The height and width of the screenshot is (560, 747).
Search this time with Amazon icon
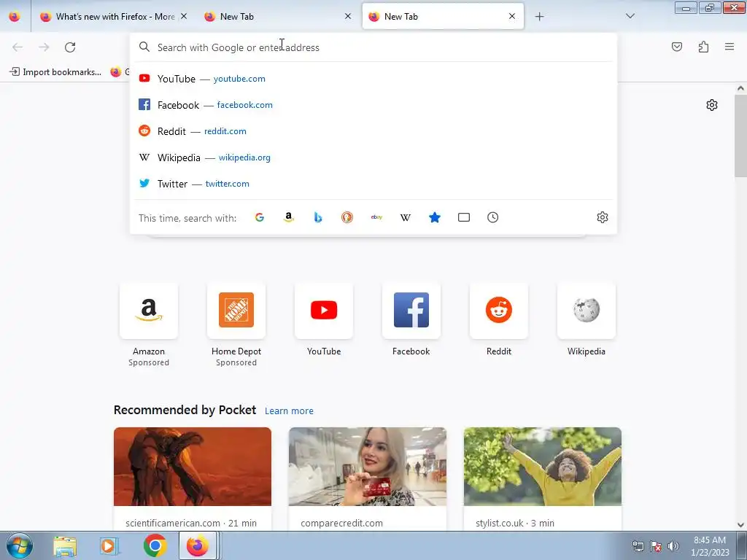coord(289,217)
